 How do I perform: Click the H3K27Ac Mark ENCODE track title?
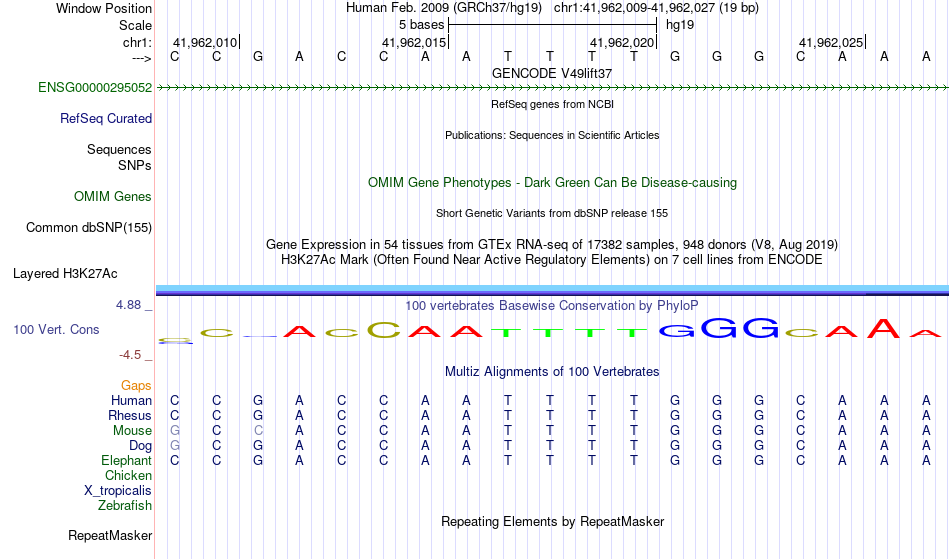(552, 260)
